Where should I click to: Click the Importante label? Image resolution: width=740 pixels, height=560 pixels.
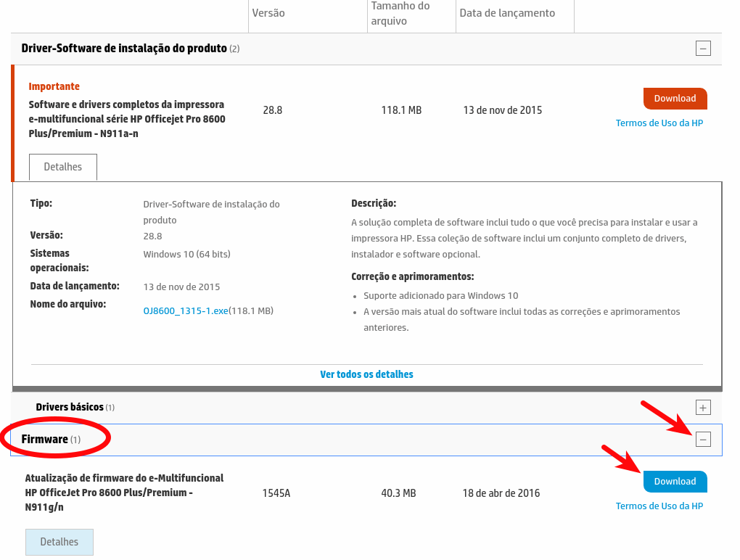(x=54, y=86)
